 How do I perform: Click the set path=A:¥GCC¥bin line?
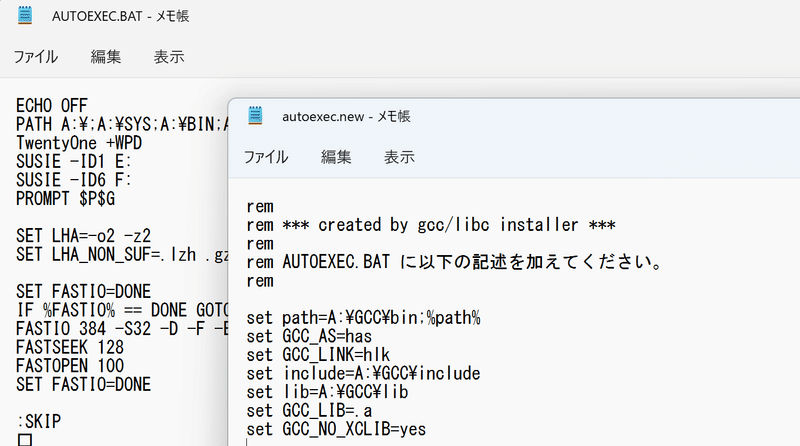coord(363,318)
